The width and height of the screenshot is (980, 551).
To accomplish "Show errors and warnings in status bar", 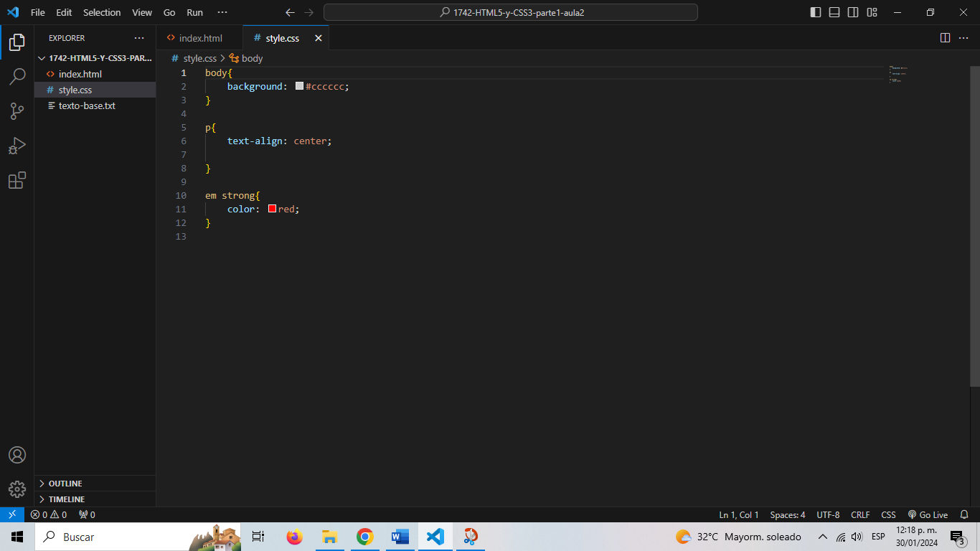I will (x=48, y=514).
